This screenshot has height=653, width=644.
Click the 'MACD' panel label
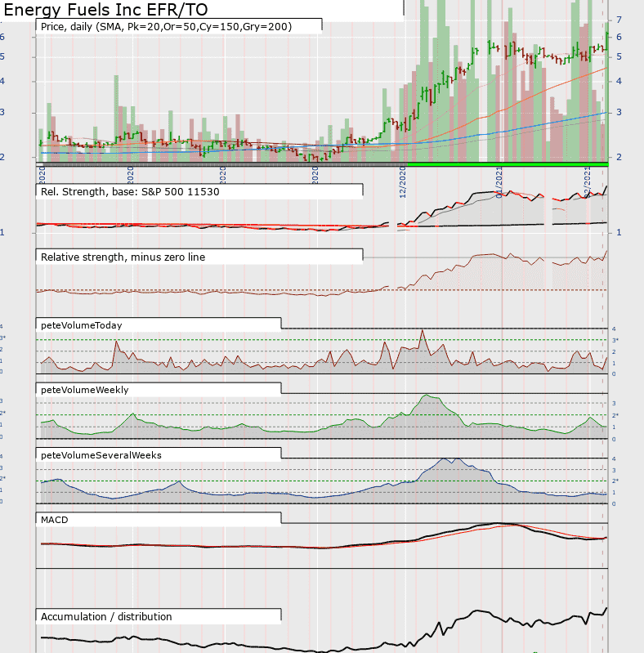(54, 520)
